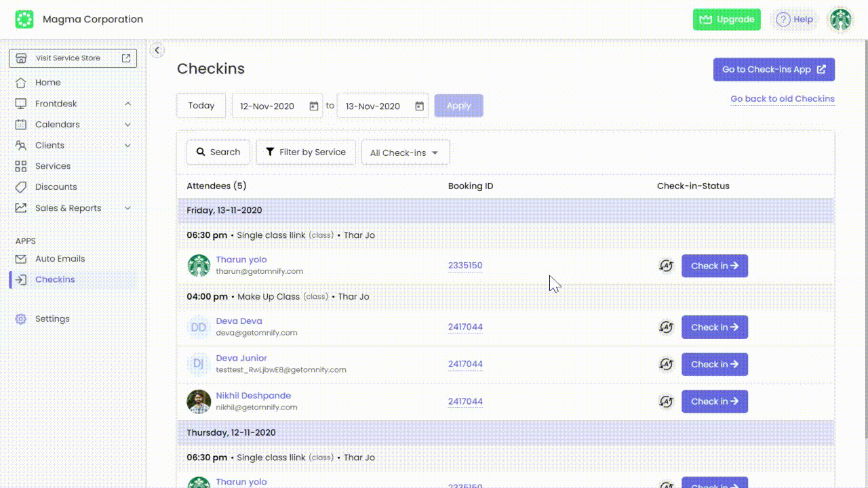The height and width of the screenshot is (488, 868).
Task: Open Visit Service Store link
Action: point(73,58)
